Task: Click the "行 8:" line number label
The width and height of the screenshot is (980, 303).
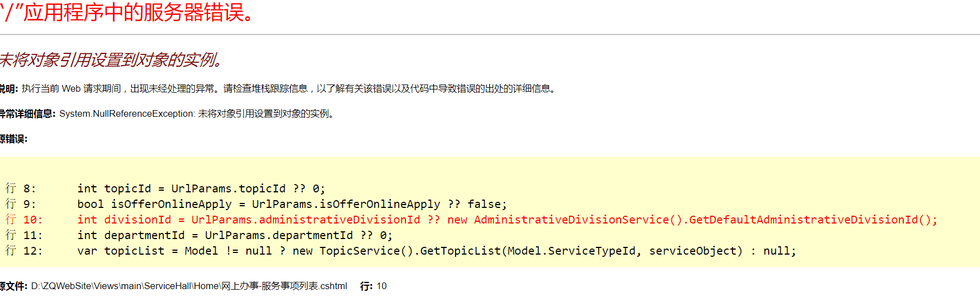Action: (x=21, y=188)
